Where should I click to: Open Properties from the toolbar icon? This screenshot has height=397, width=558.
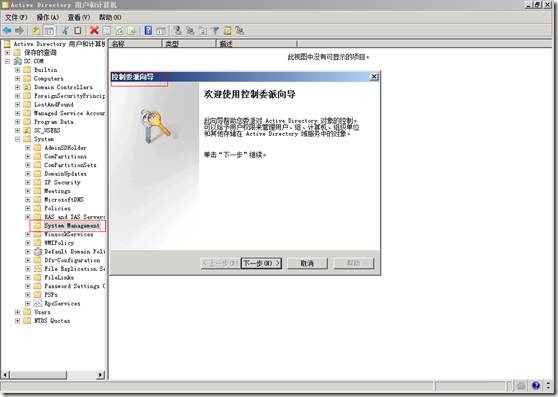(x=107, y=31)
